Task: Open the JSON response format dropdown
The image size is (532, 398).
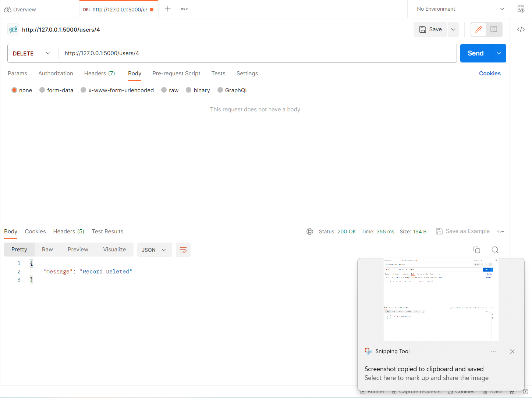Action: point(154,250)
